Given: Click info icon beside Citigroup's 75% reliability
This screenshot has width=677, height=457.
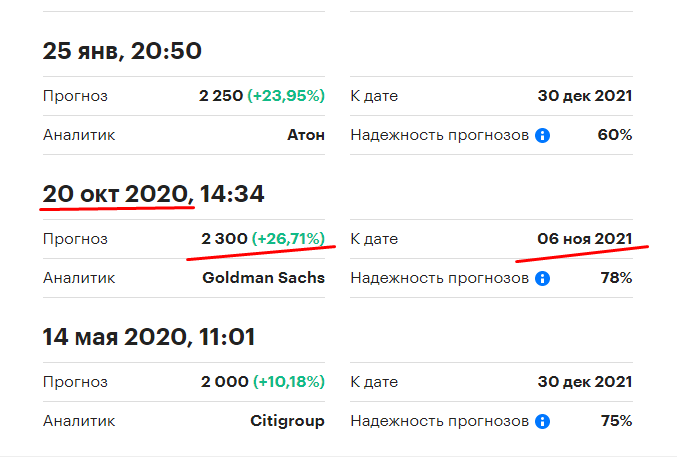Looking at the screenshot, I should click(x=543, y=421).
